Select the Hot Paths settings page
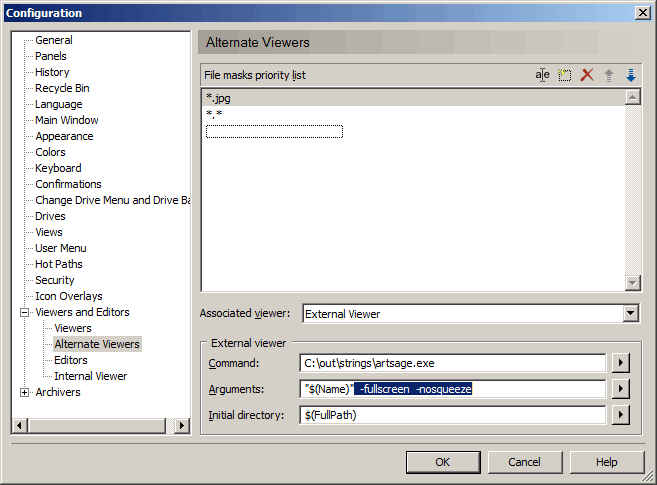Screen dimensions: 657x485 [59, 264]
